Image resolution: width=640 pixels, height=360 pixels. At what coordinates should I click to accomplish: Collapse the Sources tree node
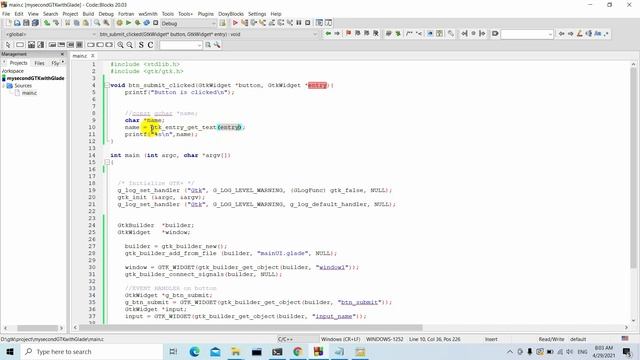click(x=4, y=86)
